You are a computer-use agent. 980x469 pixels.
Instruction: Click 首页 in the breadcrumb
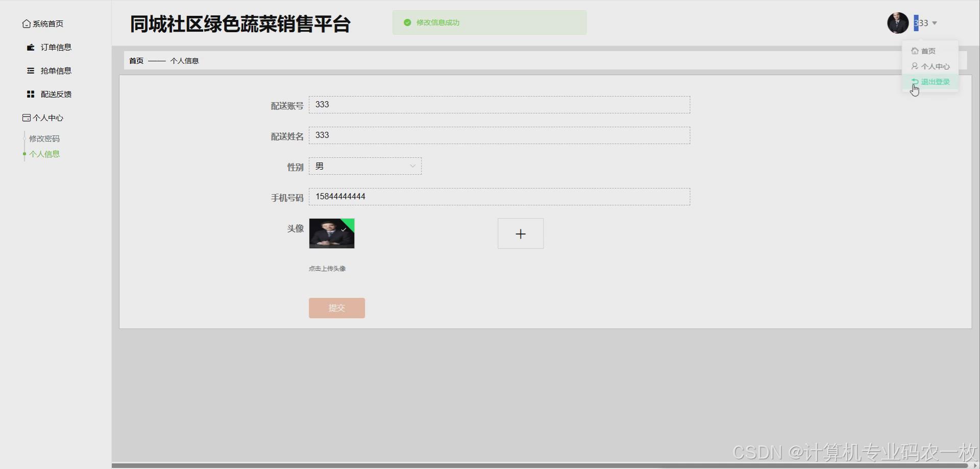tap(136, 60)
